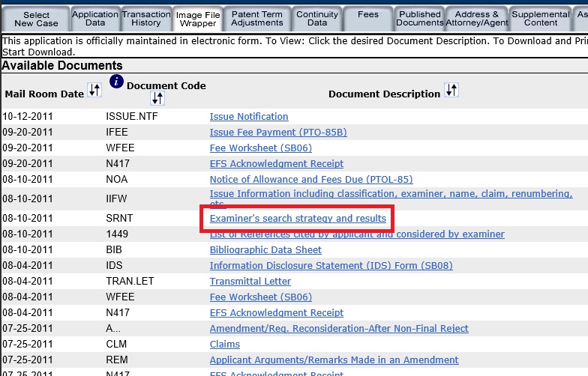Open EFS Acknowledgment Receipt dated 09-20-2011

pos(276,163)
